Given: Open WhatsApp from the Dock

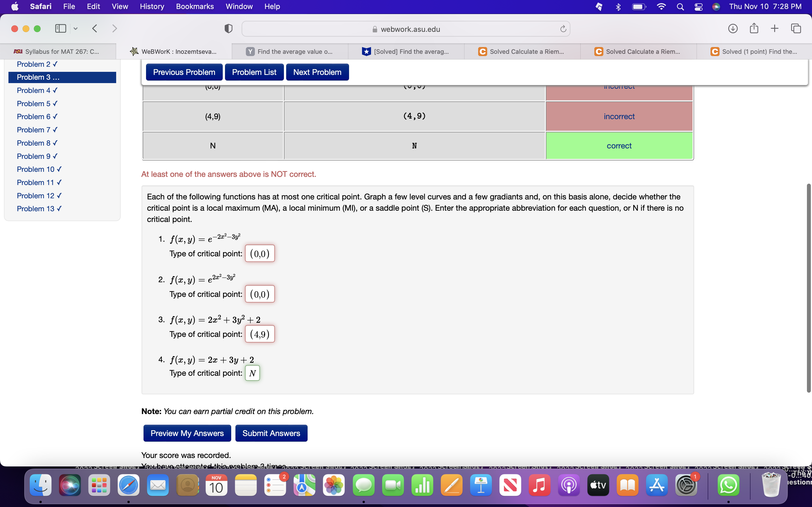Looking at the screenshot, I should [x=729, y=485].
